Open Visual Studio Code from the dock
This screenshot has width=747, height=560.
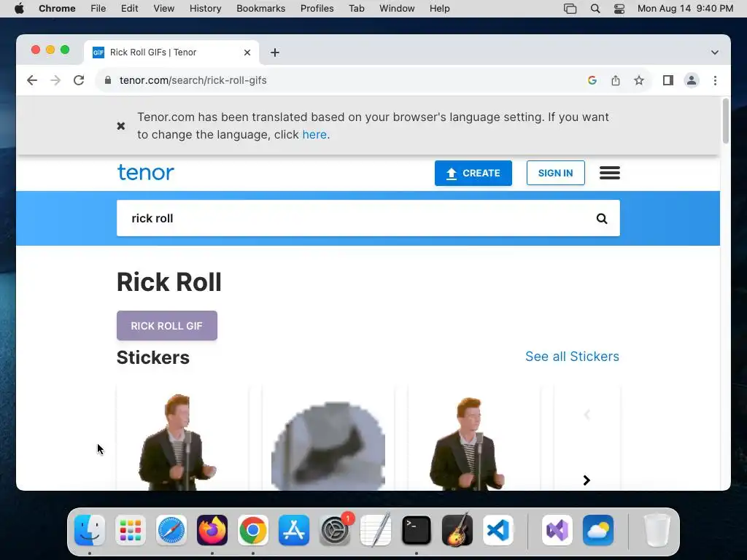pos(498,530)
